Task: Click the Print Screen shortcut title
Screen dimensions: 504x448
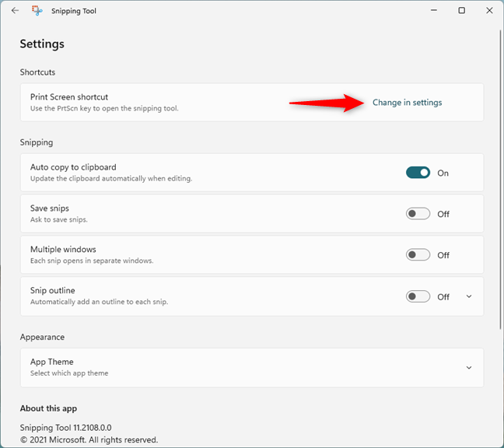Action: tap(69, 97)
